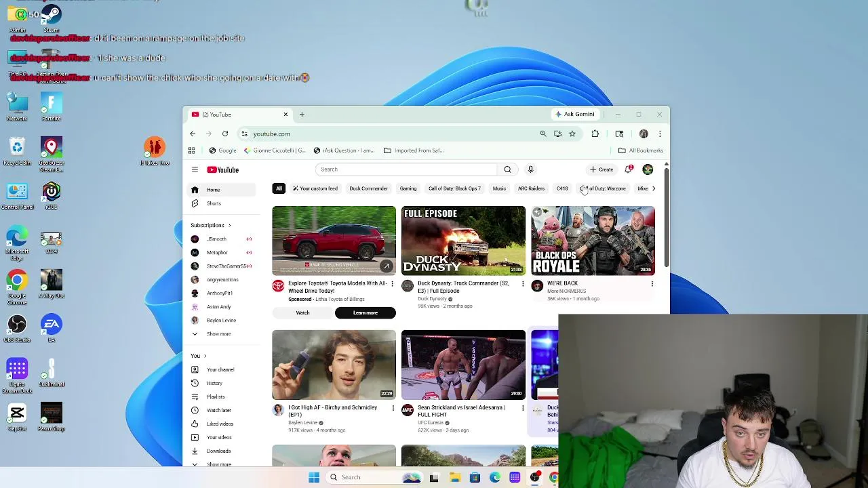Image resolution: width=868 pixels, height=488 pixels.
Task: Select the Duck Commander chip
Action: [x=368, y=188]
